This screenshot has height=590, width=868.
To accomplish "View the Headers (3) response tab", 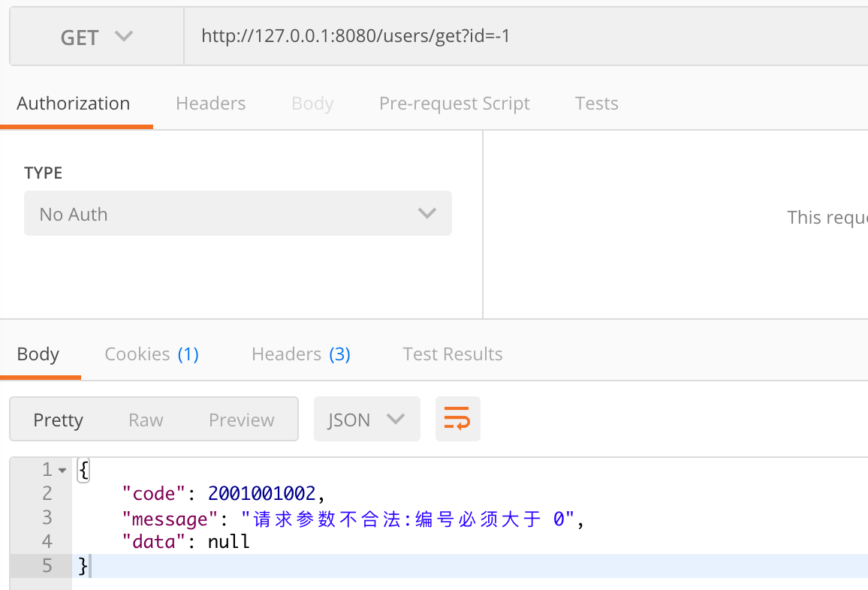I will 300,353.
